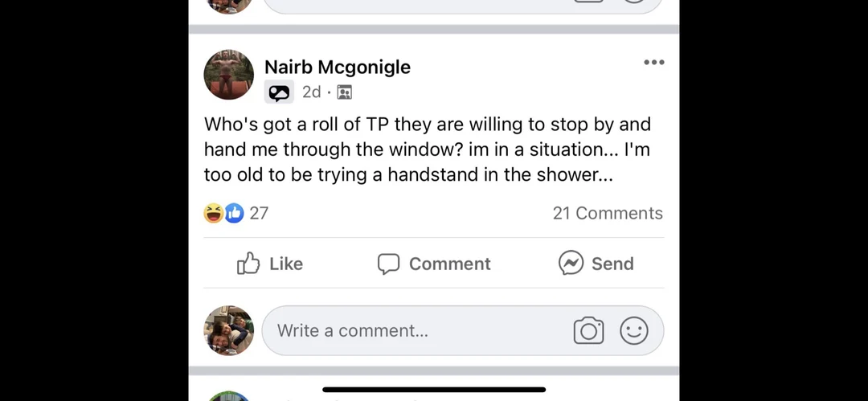The width and height of the screenshot is (868, 401).
Task: Tap the chat bubble badge under the name
Action: tap(279, 92)
